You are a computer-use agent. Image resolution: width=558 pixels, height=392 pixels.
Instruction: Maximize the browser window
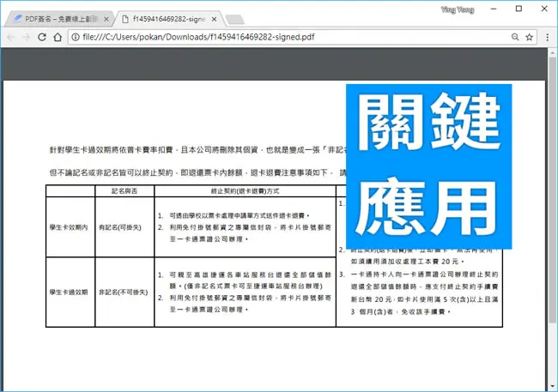[x=519, y=9]
